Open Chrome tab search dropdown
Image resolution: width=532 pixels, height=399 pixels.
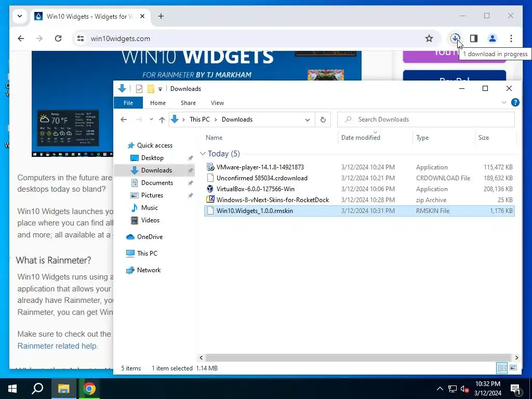point(20,16)
